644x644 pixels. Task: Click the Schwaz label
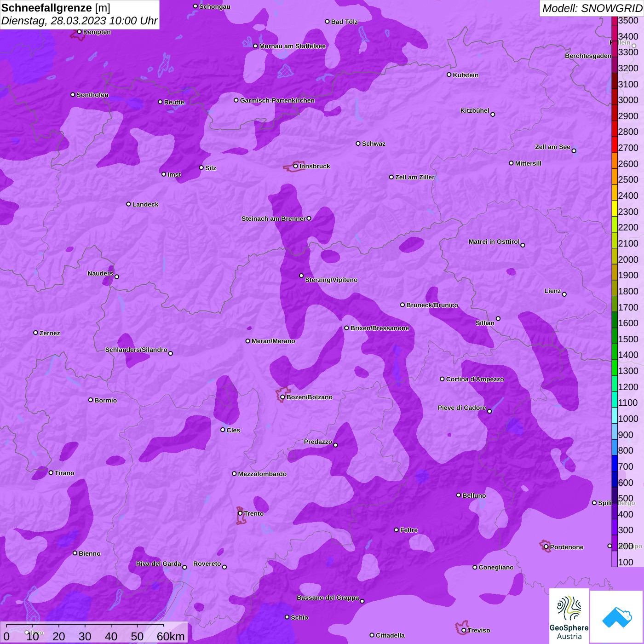pyautogui.click(x=374, y=144)
